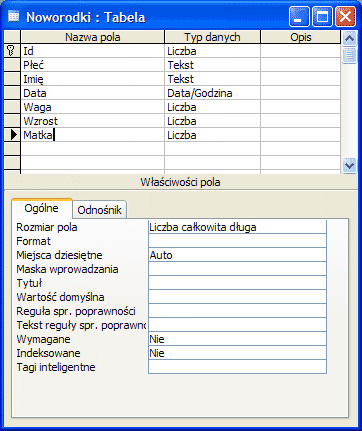Click the table icon in the title bar

pos(14,16)
